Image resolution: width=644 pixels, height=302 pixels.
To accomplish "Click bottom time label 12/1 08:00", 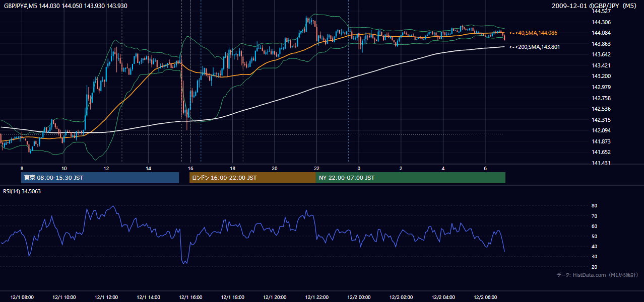I will click(22, 297).
